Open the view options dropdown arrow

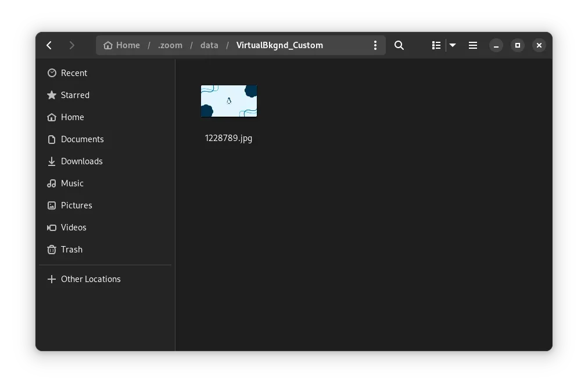[x=453, y=45]
